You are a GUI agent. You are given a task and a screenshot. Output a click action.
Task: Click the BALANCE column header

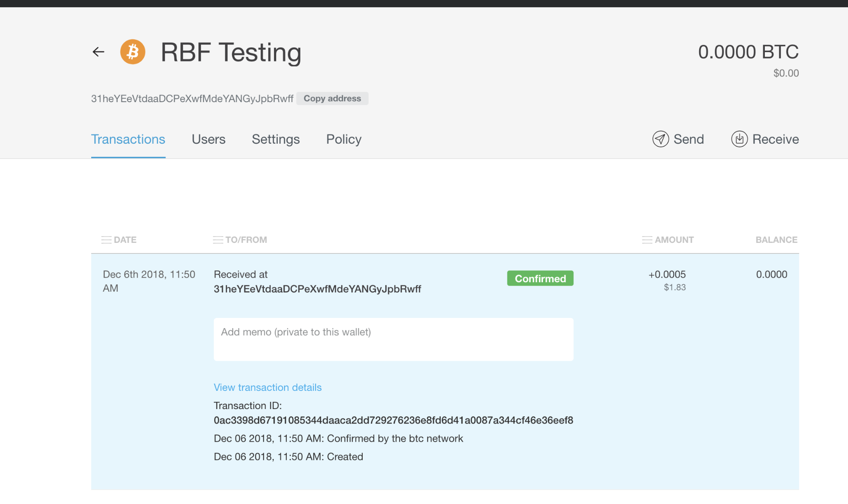coord(776,240)
